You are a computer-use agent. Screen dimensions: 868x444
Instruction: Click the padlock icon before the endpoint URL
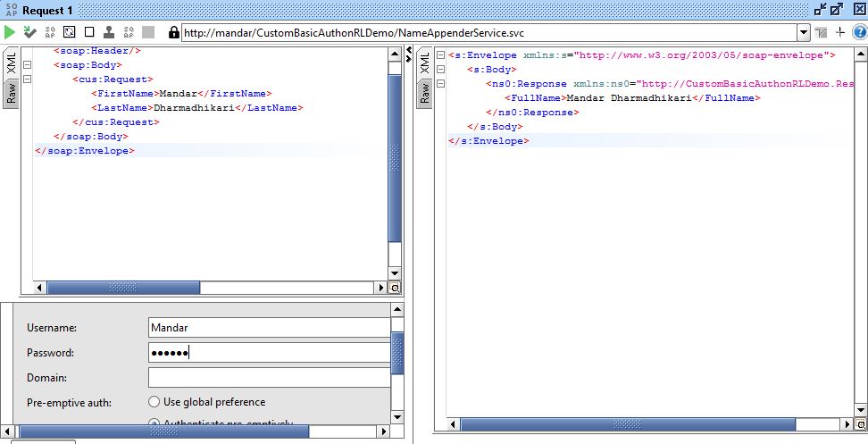[174, 32]
